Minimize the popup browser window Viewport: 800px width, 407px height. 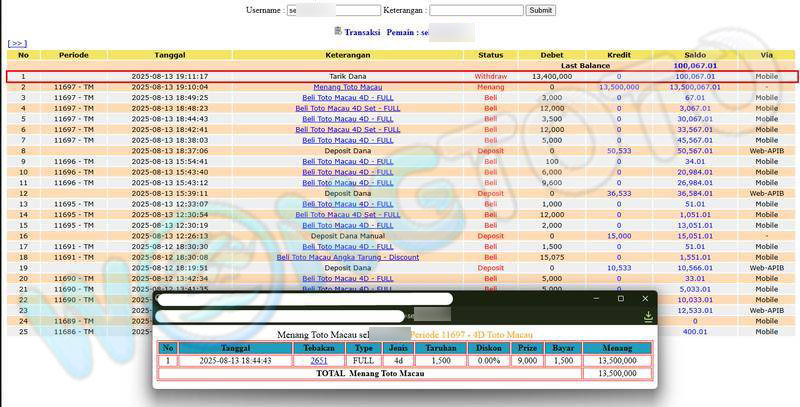[596, 298]
